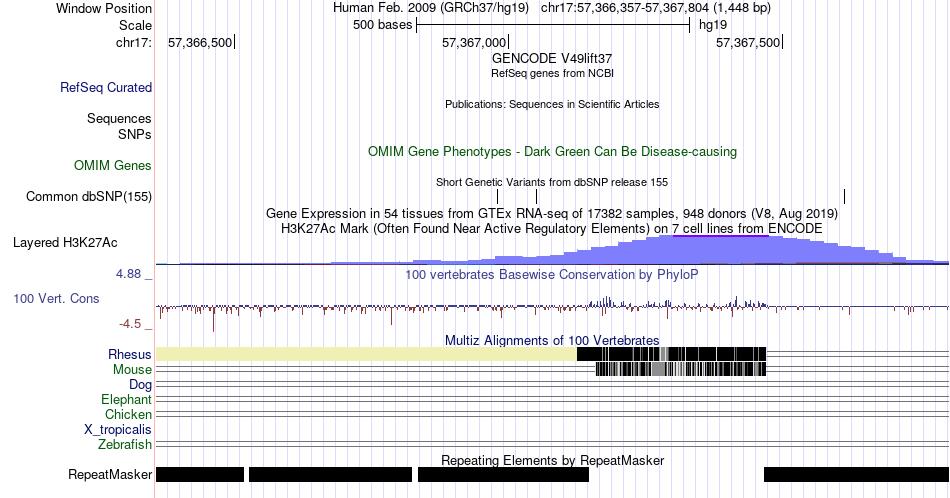This screenshot has height=498, width=950.
Task: Select the Dog alignment label
Action: click(140, 384)
